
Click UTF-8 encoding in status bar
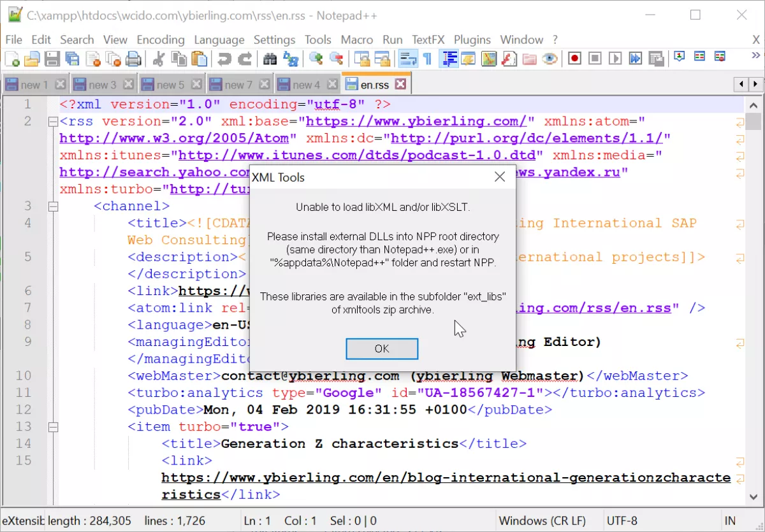(x=622, y=521)
